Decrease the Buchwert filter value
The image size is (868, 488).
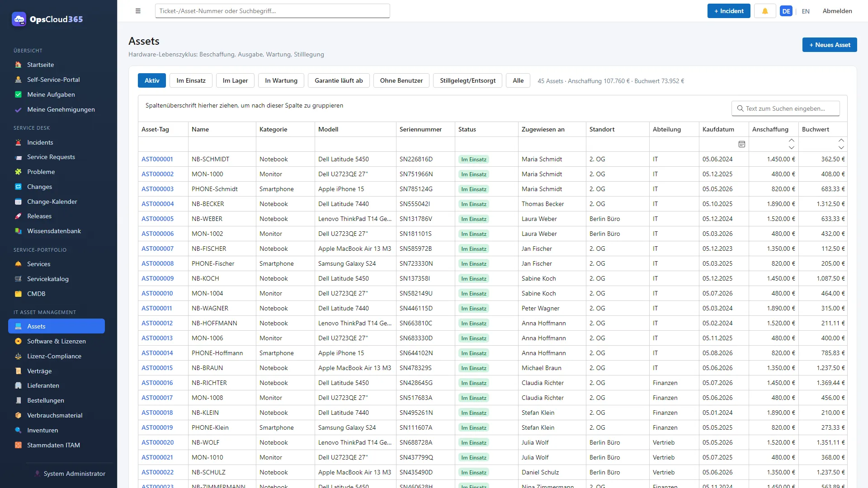tap(841, 148)
